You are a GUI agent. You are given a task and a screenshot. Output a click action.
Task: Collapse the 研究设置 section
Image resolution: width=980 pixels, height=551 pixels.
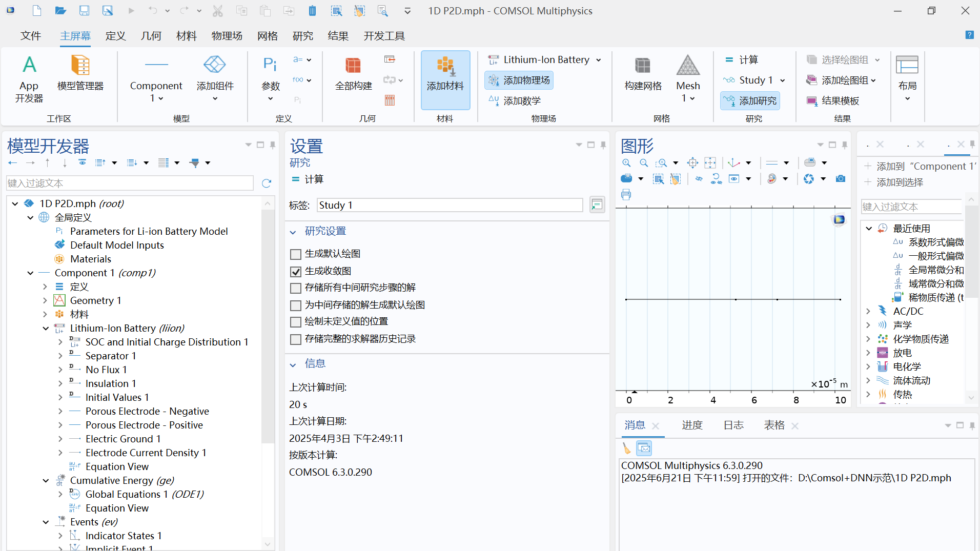[293, 231]
